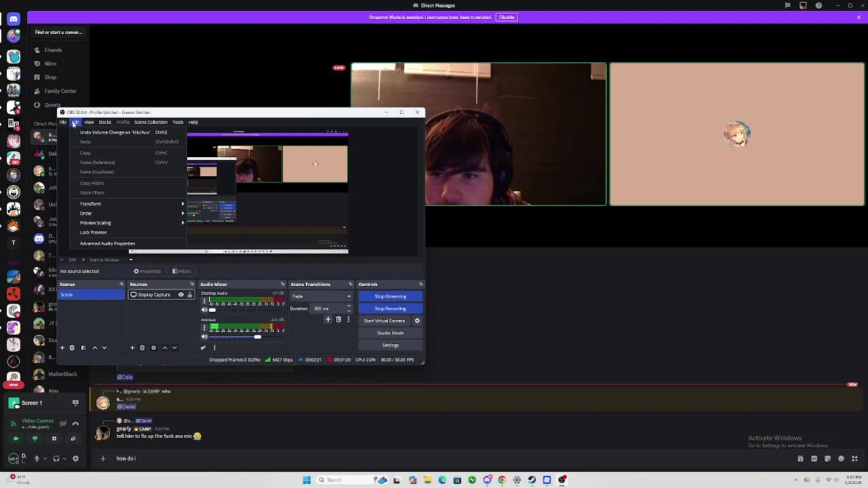Viewport: 868px width, 488px height.
Task: Turn off Discord camera button
Action: [16, 439]
